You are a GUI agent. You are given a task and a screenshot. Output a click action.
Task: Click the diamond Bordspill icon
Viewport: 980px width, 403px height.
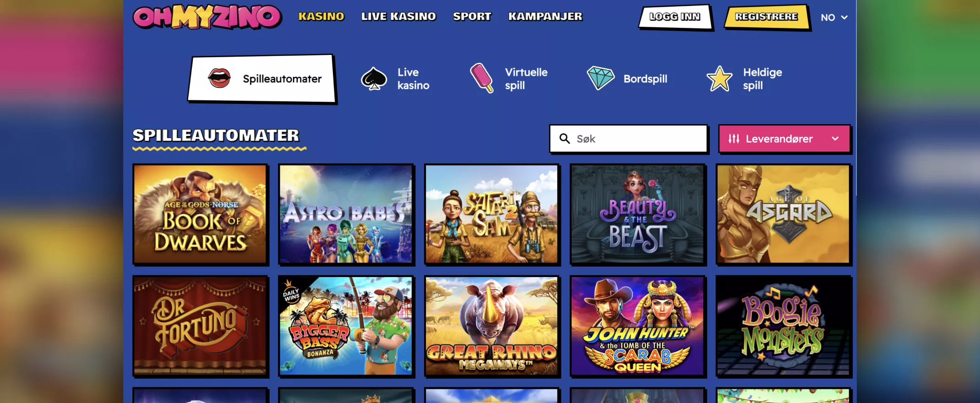pyautogui.click(x=600, y=78)
